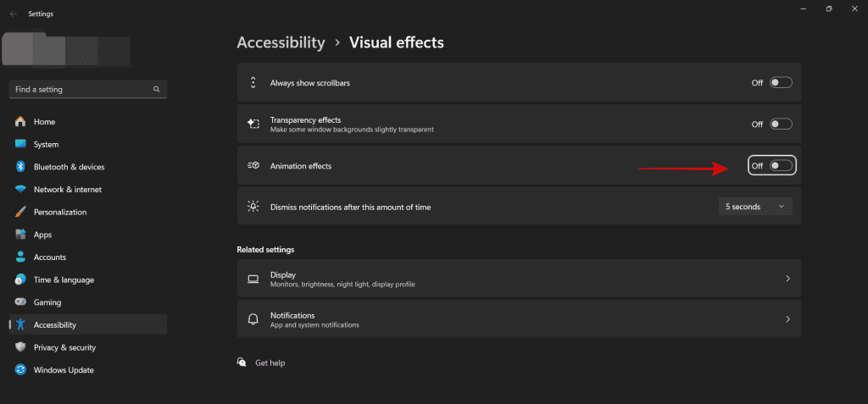Click the Notifications bell icon
868x404 pixels.
click(253, 319)
